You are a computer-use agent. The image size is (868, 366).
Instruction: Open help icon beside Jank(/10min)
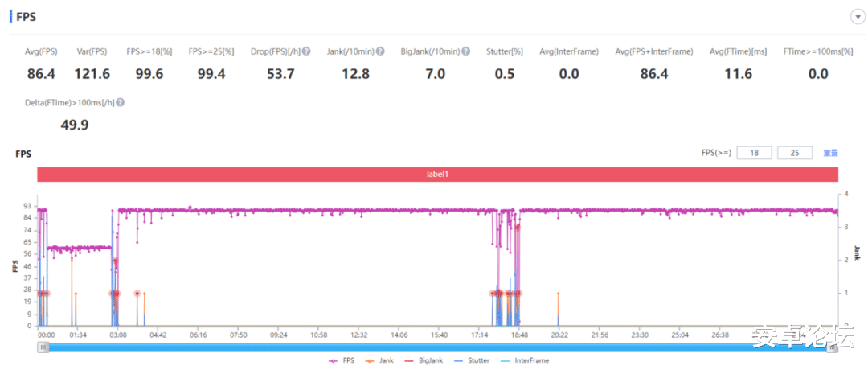pos(379,51)
